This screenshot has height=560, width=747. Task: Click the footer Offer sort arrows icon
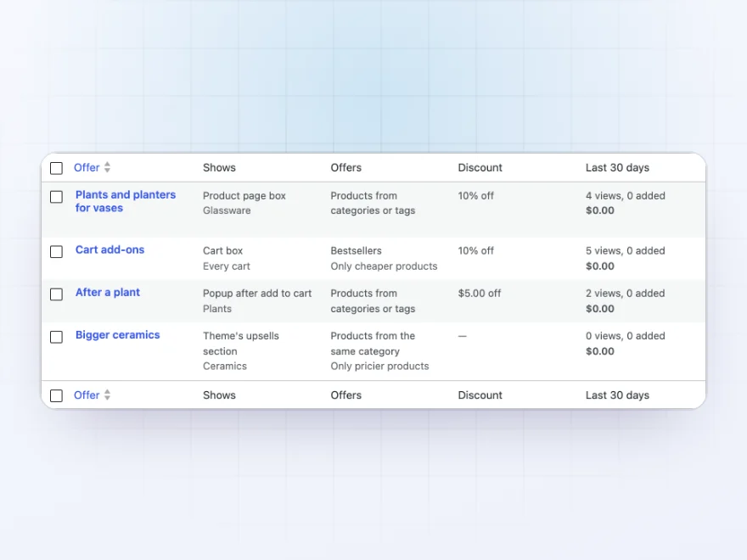tap(107, 395)
